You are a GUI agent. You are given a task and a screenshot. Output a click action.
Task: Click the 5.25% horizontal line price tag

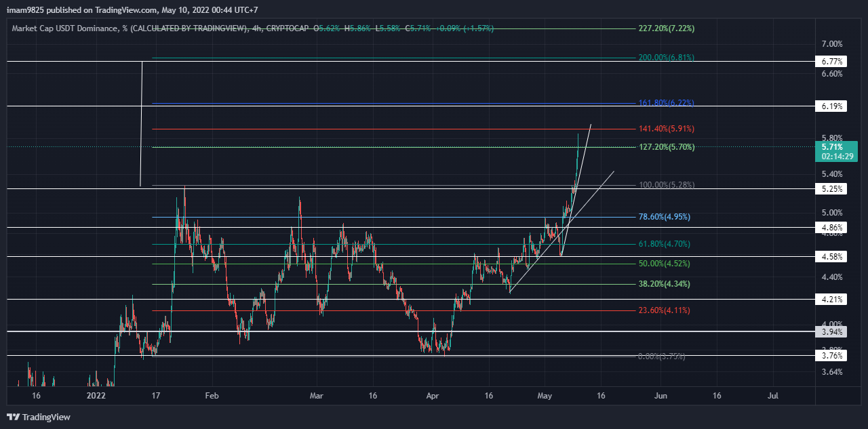coord(831,189)
